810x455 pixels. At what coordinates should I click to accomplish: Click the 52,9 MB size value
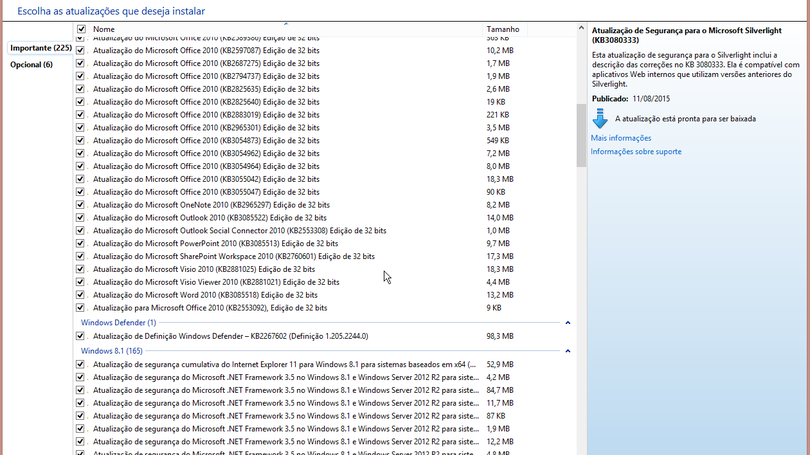pos(500,364)
